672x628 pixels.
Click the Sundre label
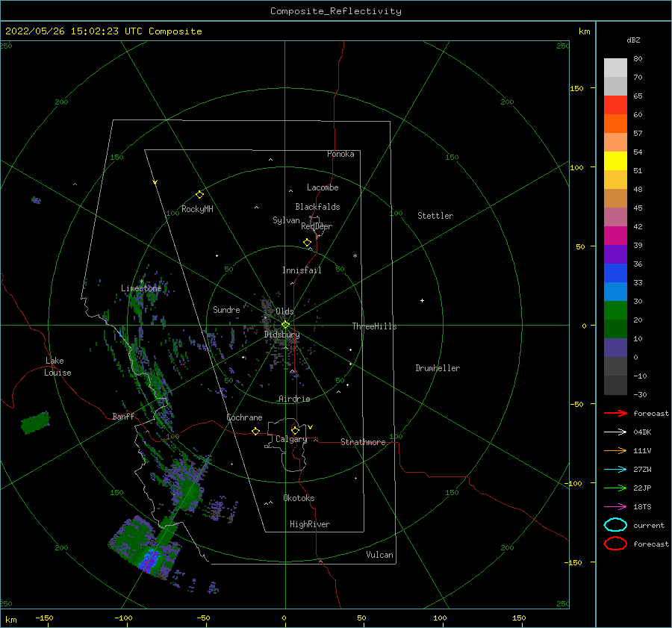coord(226,309)
